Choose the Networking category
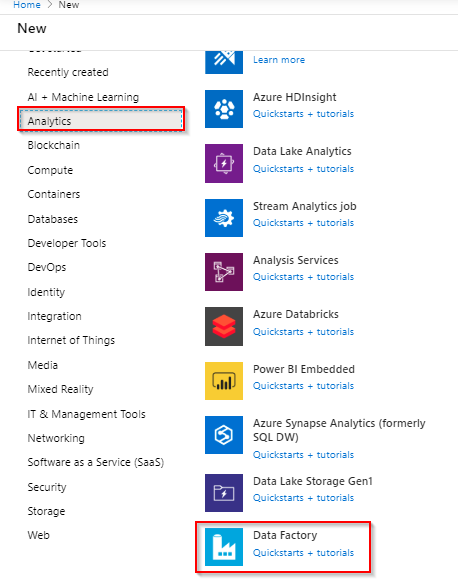Image resolution: width=458 pixels, height=580 pixels. (56, 438)
